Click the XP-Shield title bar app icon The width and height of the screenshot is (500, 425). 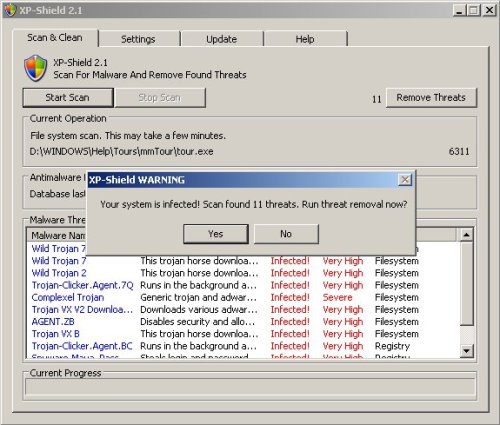click(x=10, y=10)
